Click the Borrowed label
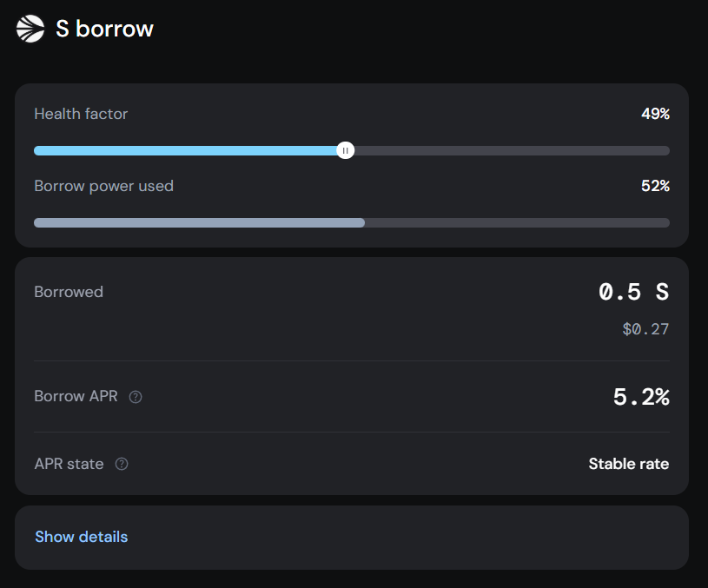 (69, 292)
